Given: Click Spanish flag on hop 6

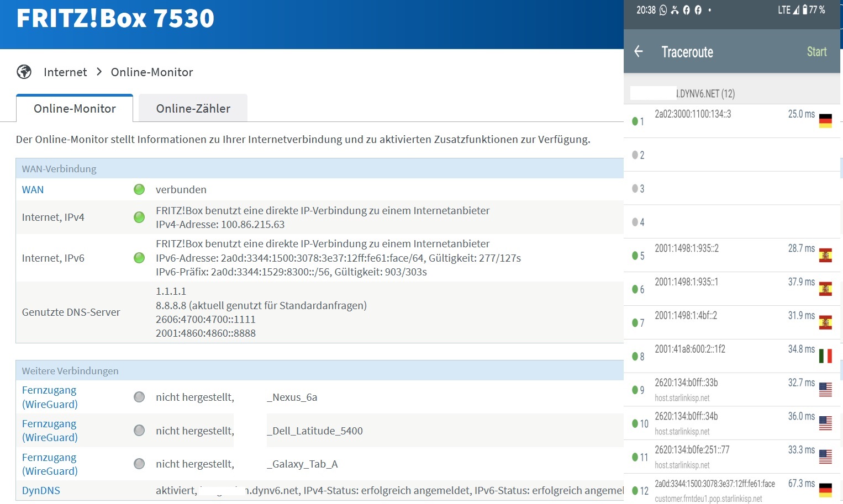Looking at the screenshot, I should [x=825, y=289].
